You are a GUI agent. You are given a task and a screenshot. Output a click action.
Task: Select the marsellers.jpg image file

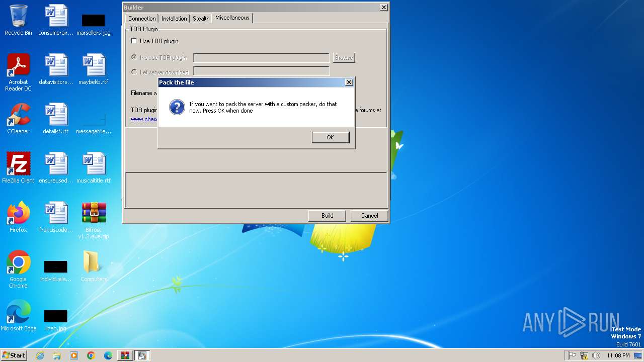point(94,24)
